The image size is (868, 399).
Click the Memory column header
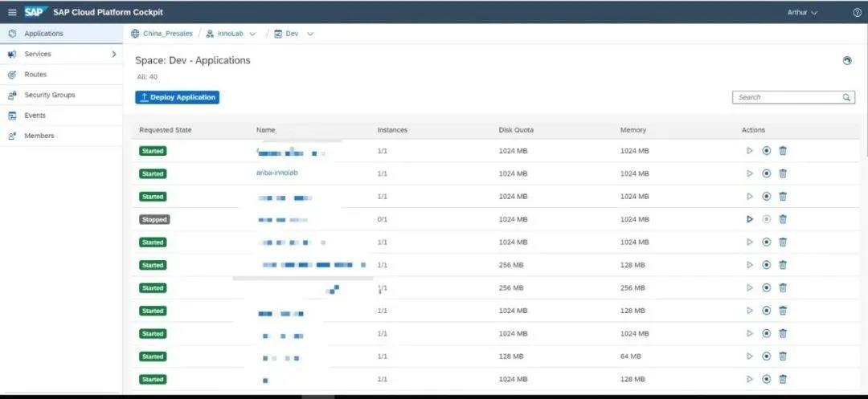coord(633,130)
